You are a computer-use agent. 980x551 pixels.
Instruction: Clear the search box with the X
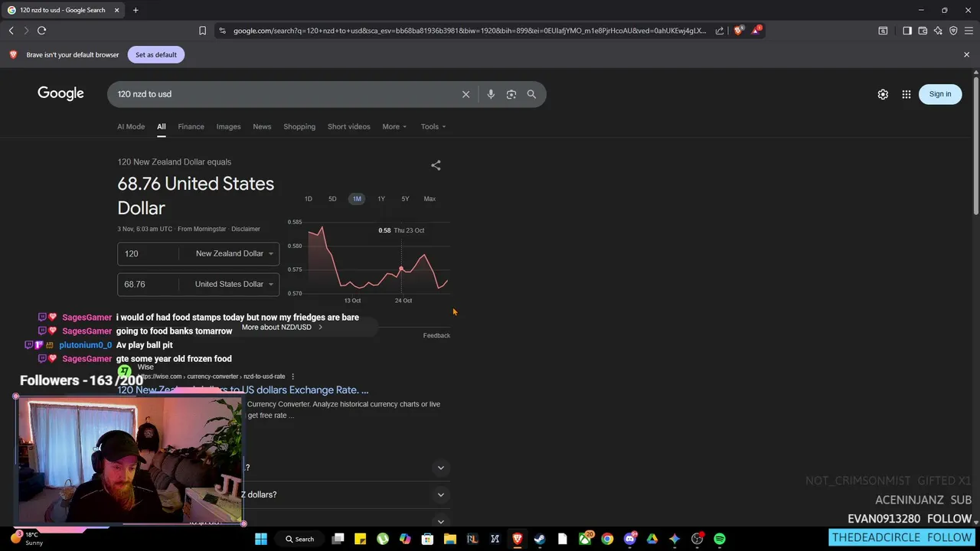coord(465,94)
